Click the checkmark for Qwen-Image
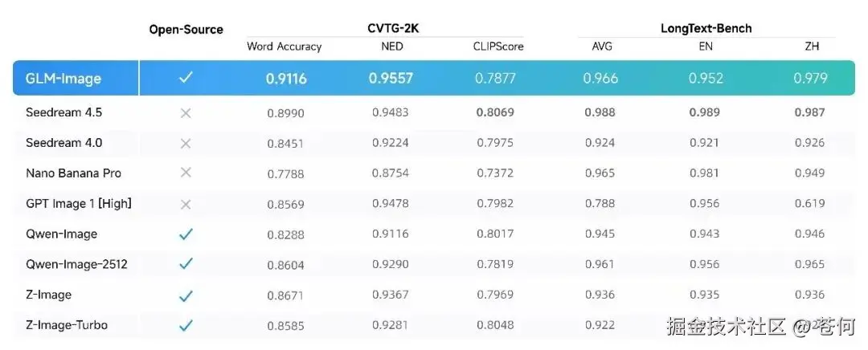 click(186, 234)
